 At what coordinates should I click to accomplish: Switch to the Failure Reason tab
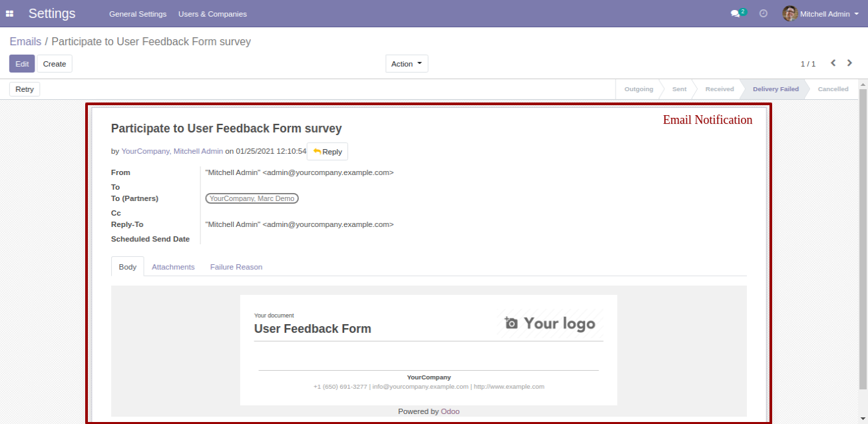click(236, 267)
